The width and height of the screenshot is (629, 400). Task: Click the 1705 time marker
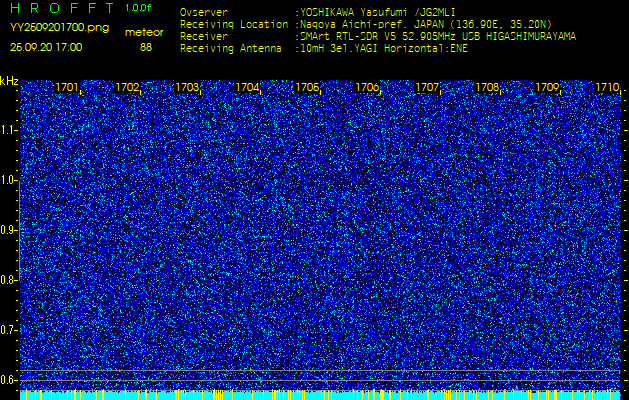(x=307, y=87)
